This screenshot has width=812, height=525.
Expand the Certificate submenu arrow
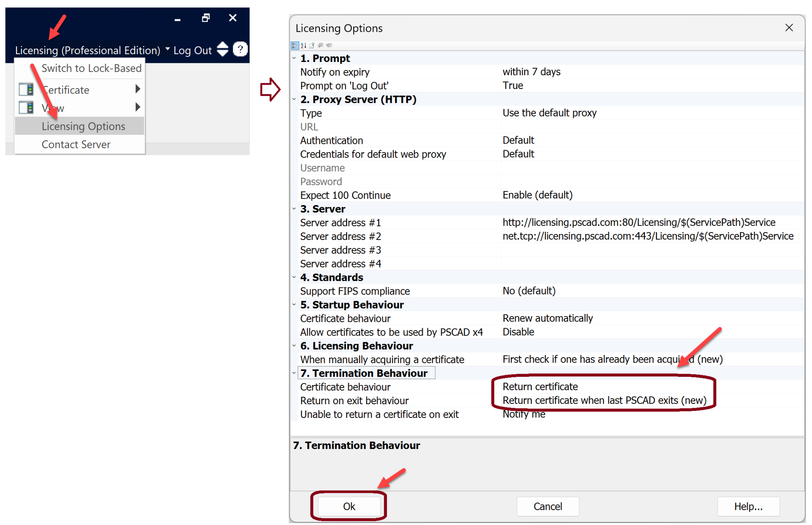[x=138, y=89]
